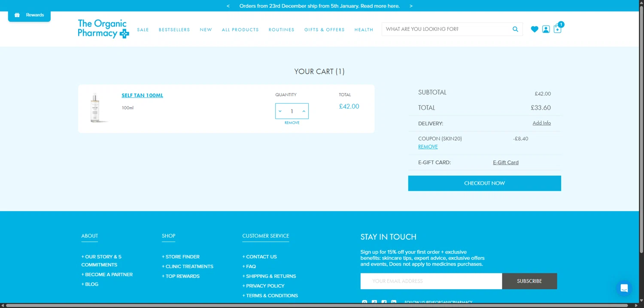Open the ALL PRODUCTS menu
Viewport: 644px width, 308px height.
240,30
